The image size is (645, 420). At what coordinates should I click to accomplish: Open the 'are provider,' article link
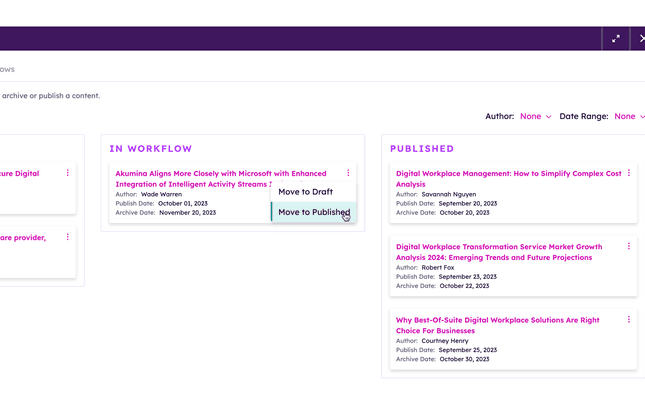[23, 238]
